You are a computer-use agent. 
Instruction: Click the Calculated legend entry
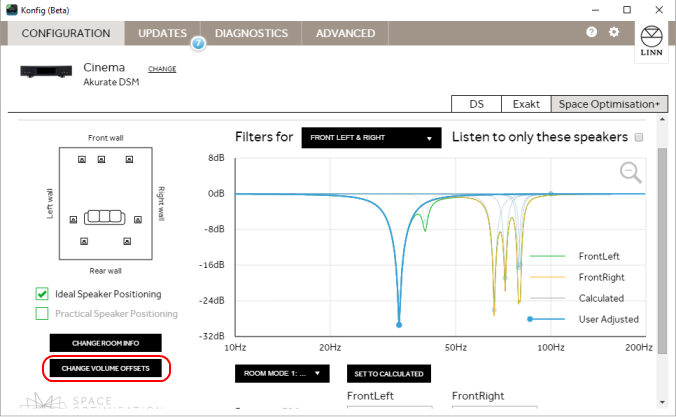(x=577, y=298)
